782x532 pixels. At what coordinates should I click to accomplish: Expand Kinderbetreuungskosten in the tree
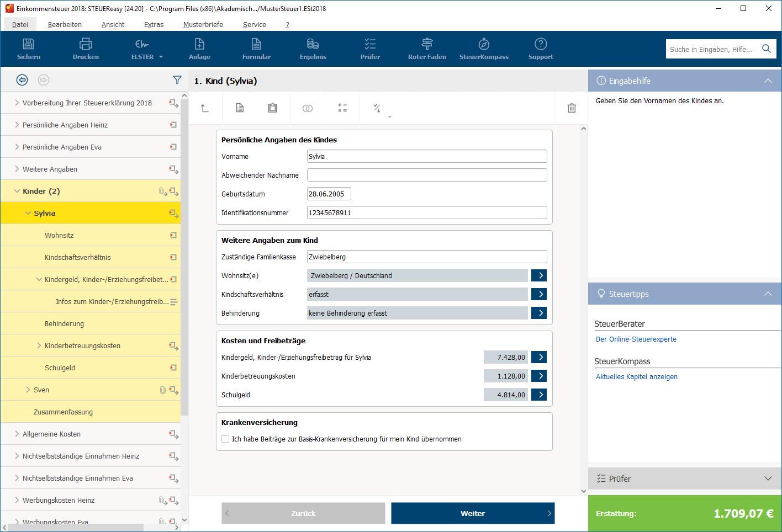(x=39, y=345)
